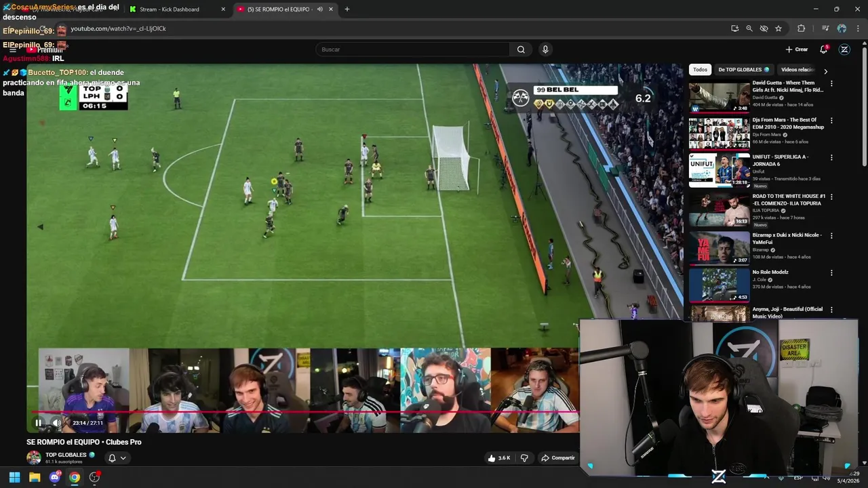Click the address bar URL youtube.com/watch
Viewport: 868px width, 488px height.
coord(118,28)
